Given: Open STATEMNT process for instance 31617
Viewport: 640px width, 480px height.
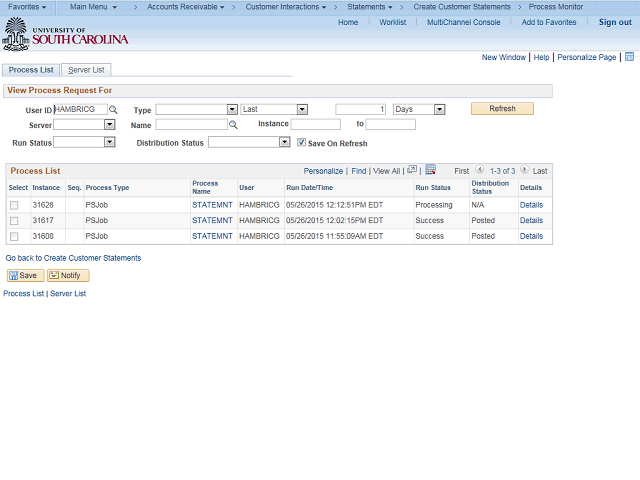Looking at the screenshot, I should pos(212,220).
